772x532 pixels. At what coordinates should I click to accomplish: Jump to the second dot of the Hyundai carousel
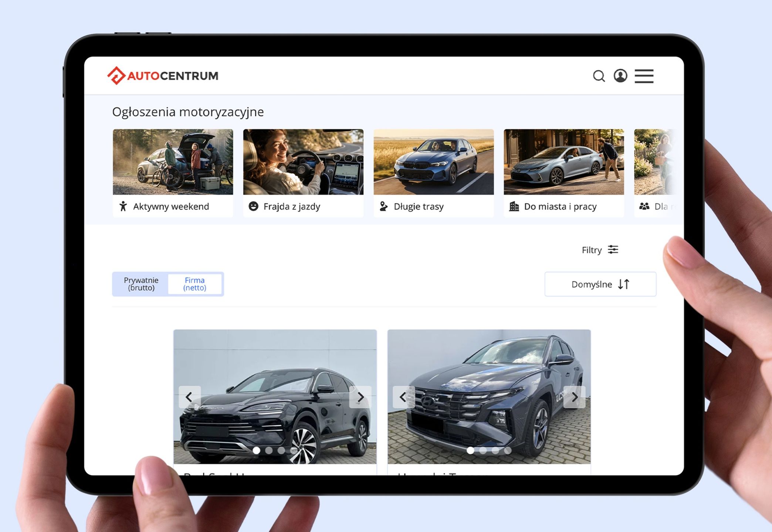coord(483,450)
